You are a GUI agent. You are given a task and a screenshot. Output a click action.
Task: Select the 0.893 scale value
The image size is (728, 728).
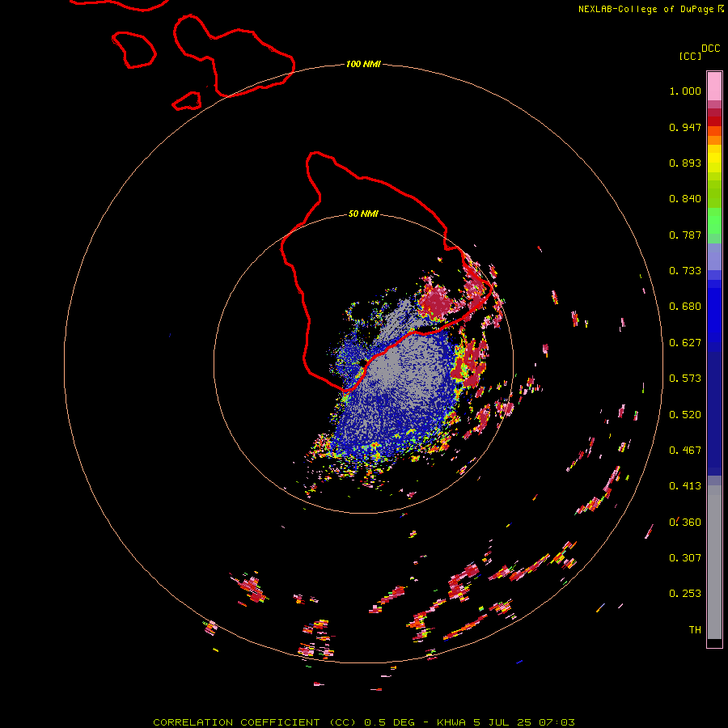(685, 163)
